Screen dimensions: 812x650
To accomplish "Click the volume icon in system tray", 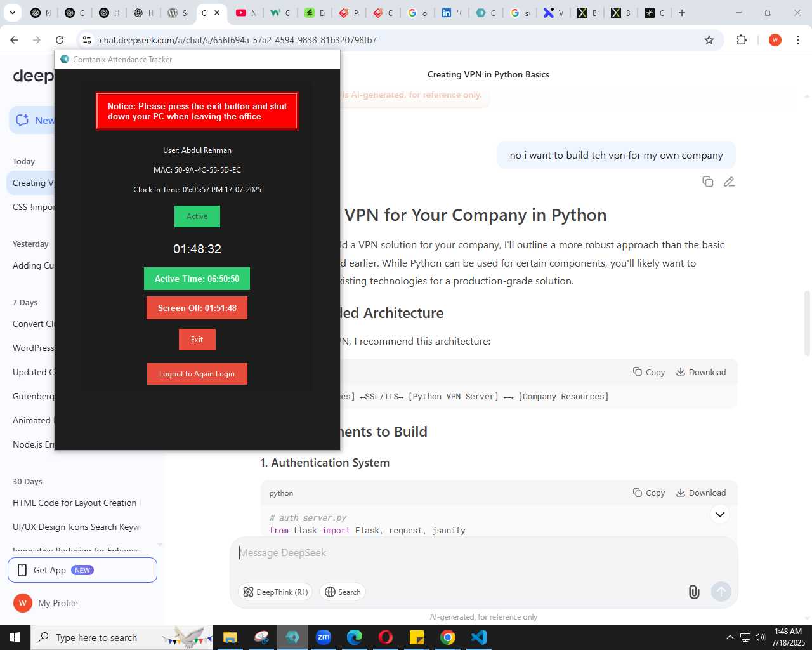I will 760,637.
